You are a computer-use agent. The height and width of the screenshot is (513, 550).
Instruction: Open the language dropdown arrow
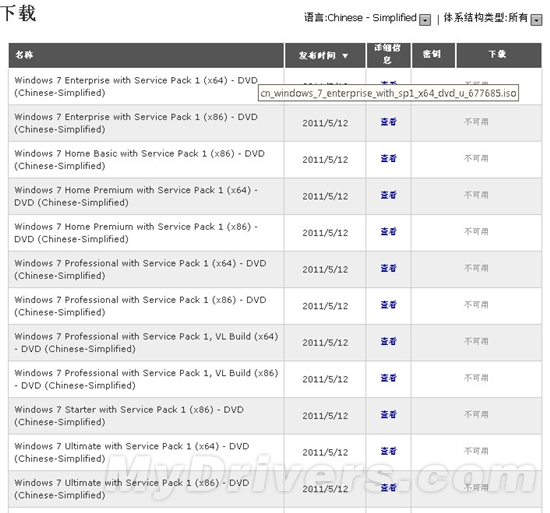(425, 20)
